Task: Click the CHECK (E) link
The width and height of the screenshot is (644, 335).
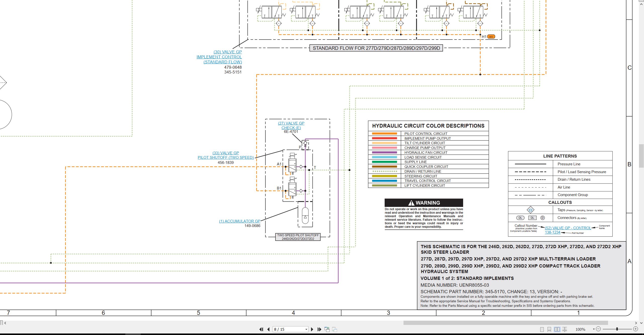Action: (x=291, y=128)
